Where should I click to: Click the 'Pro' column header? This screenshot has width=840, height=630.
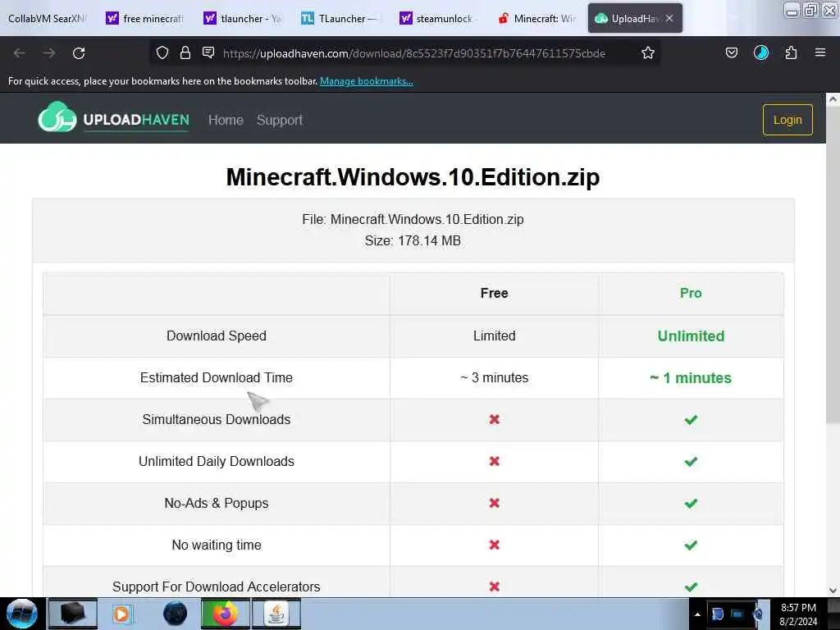(691, 293)
